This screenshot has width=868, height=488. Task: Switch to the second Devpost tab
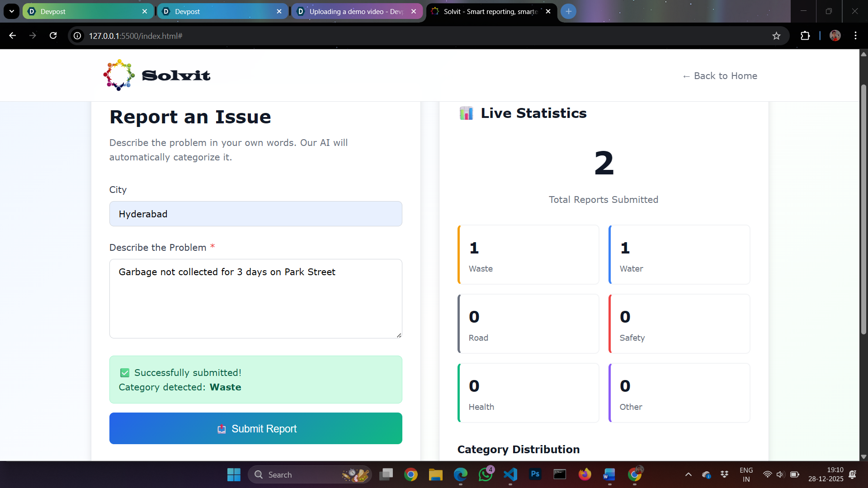point(222,11)
